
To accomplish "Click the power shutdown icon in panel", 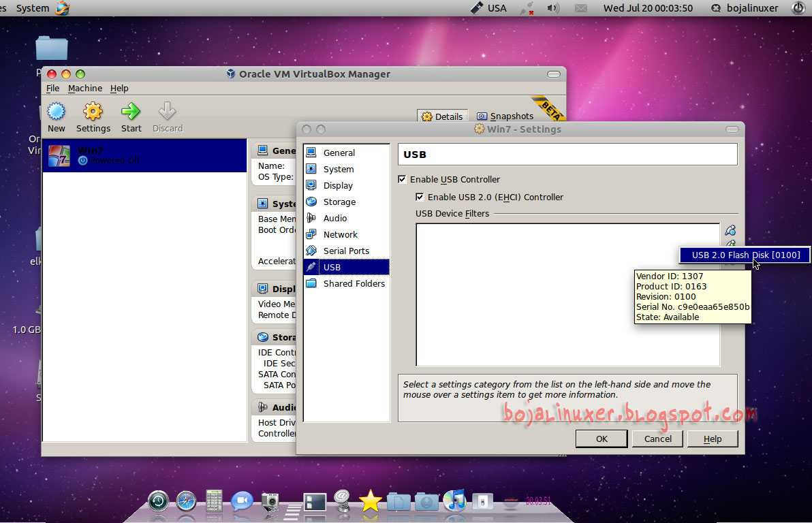I will [x=798, y=8].
